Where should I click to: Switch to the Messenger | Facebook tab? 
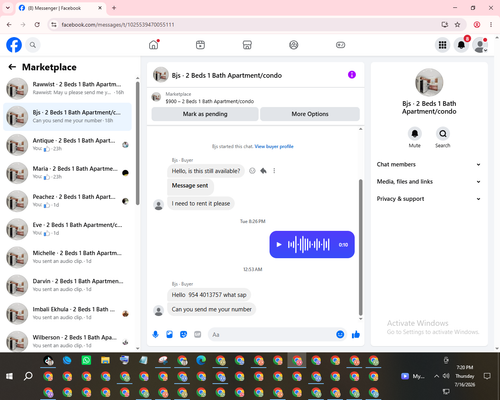pos(60,8)
